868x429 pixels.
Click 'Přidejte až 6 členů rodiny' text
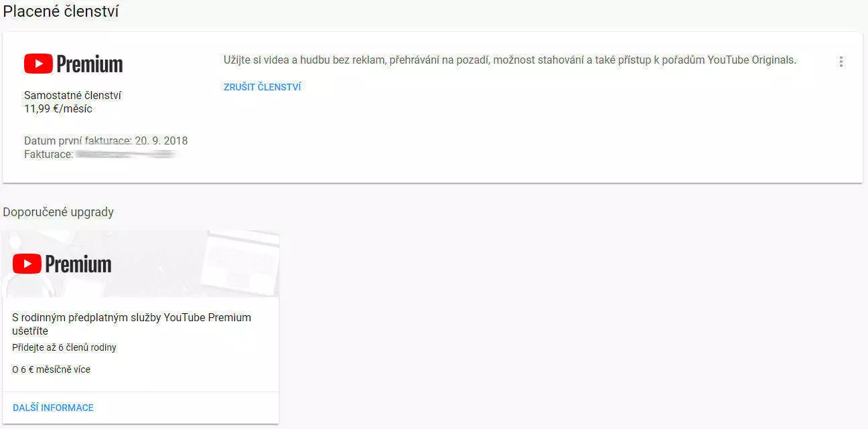(x=64, y=347)
